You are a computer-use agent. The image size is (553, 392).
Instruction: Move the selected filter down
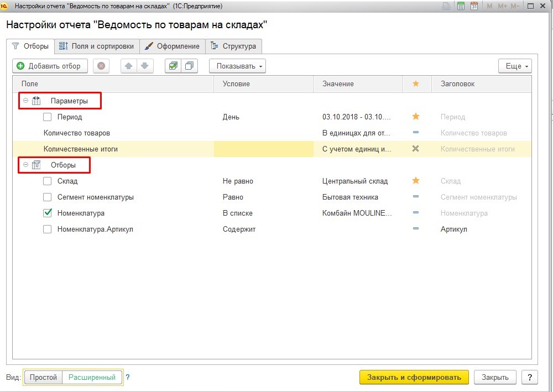pos(144,66)
